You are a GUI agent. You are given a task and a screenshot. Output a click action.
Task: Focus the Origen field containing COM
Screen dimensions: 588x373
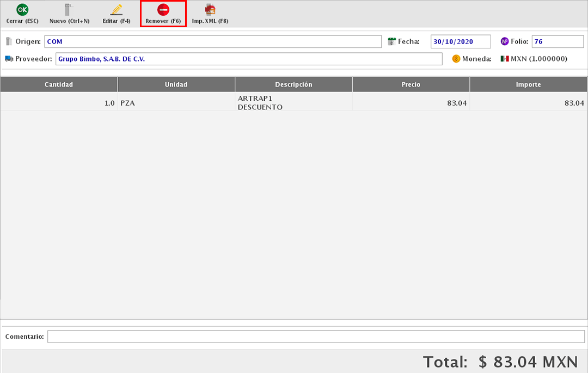pos(212,42)
